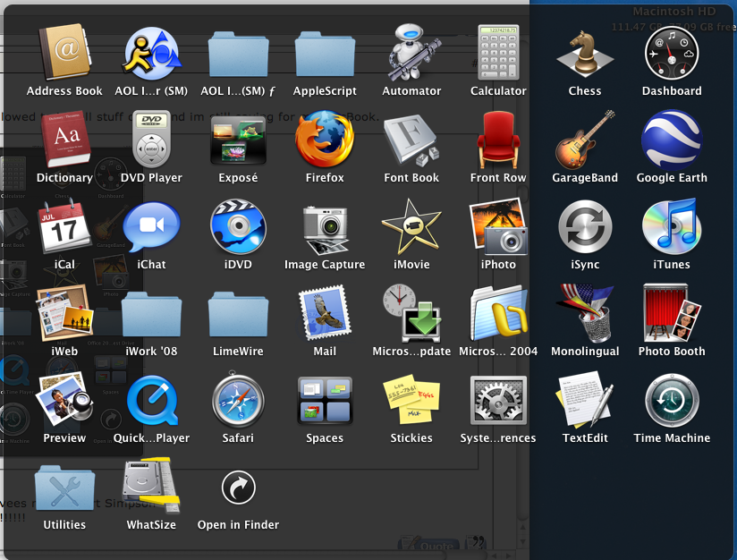This screenshot has width=737, height=560.
Task: Open the Calculator app
Action: [498, 53]
